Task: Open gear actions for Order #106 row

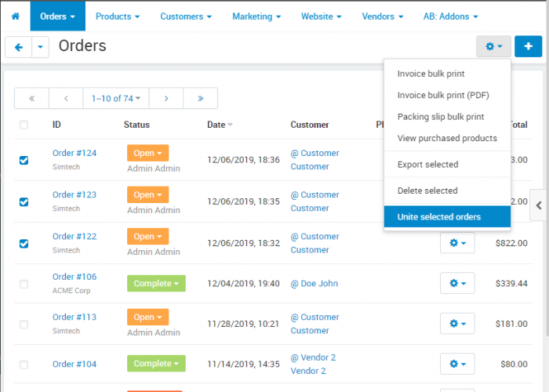Action: [x=457, y=283]
